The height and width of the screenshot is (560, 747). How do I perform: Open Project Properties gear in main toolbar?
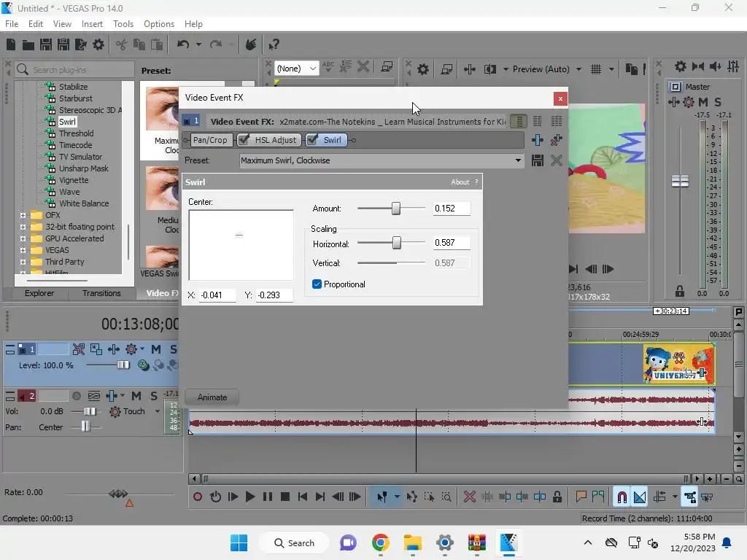98,44
